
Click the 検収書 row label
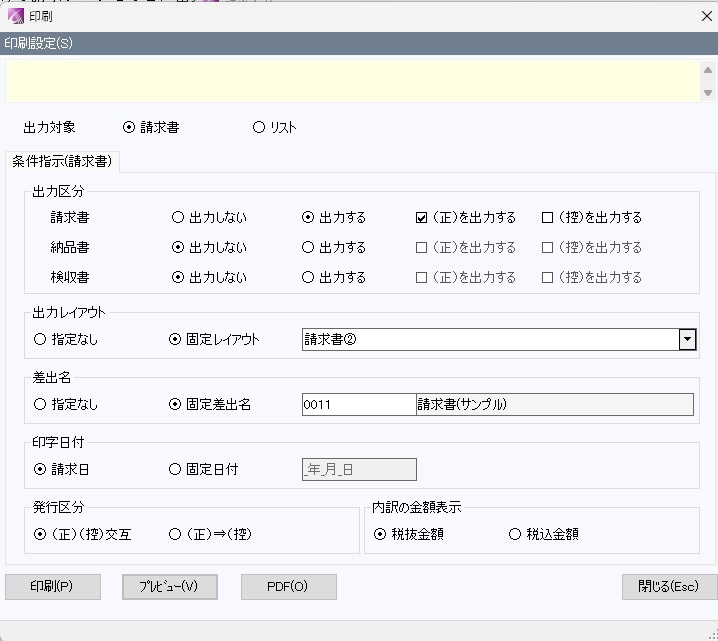pos(70,277)
